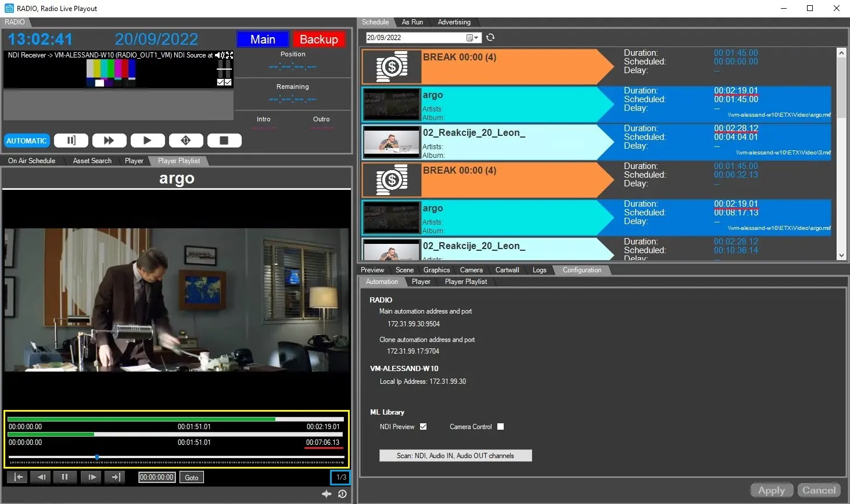Pause the argo clip playback

pos(64,477)
